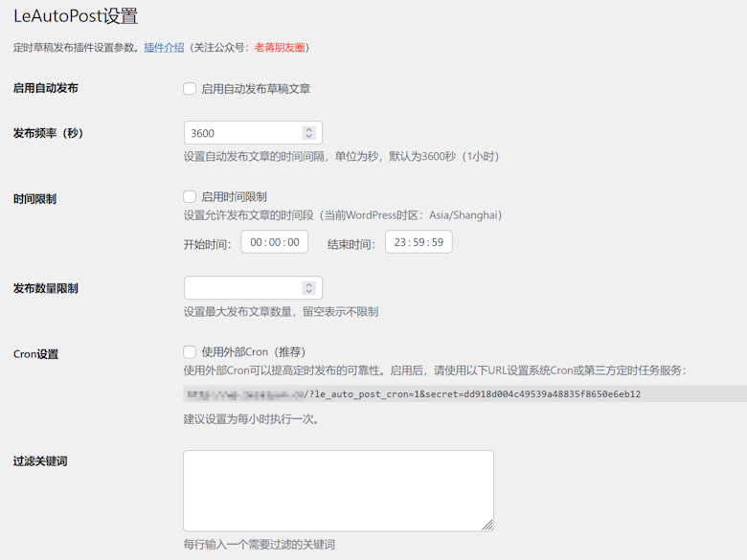The image size is (747, 560).
Task: Click inside the 过滤关键词 textarea
Action: click(338, 491)
